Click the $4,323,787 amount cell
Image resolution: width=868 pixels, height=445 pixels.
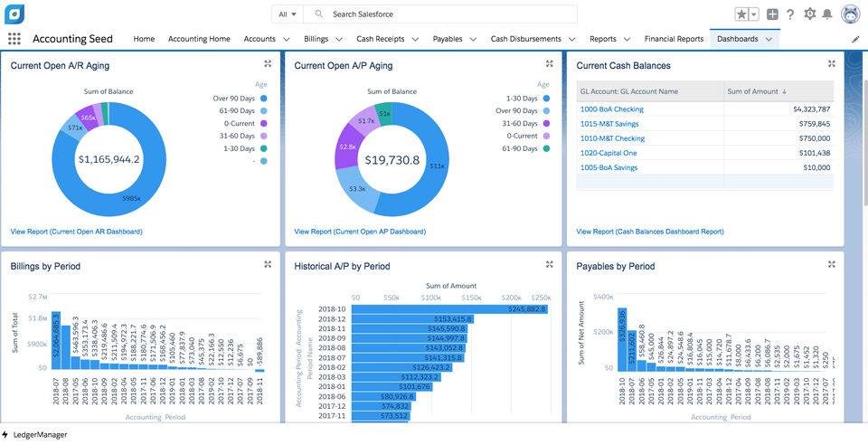778,109
